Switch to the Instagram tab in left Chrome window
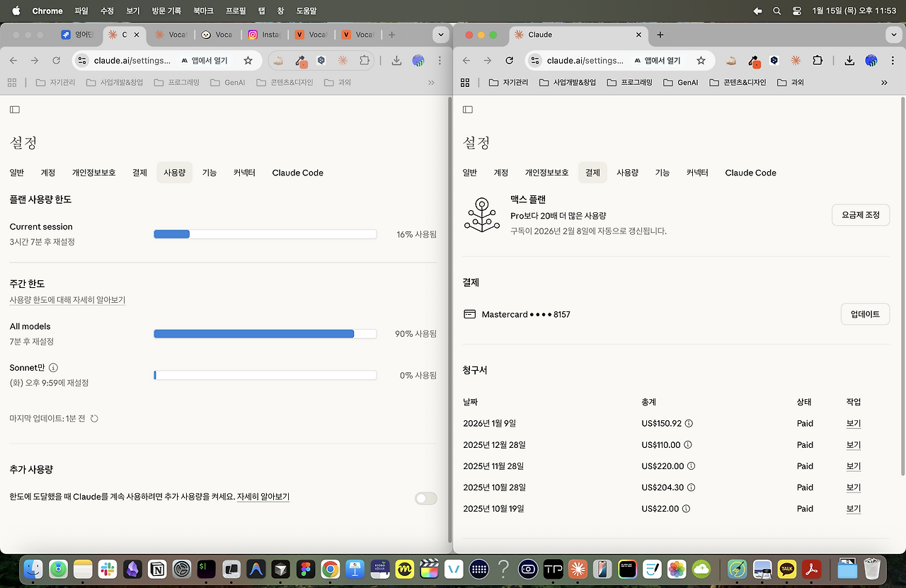 point(263,35)
